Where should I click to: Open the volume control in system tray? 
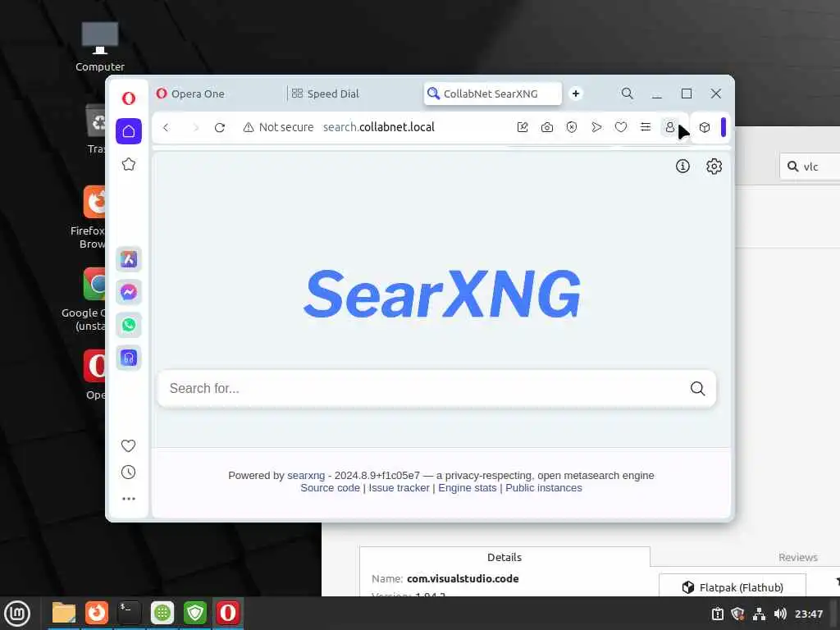pos(781,614)
